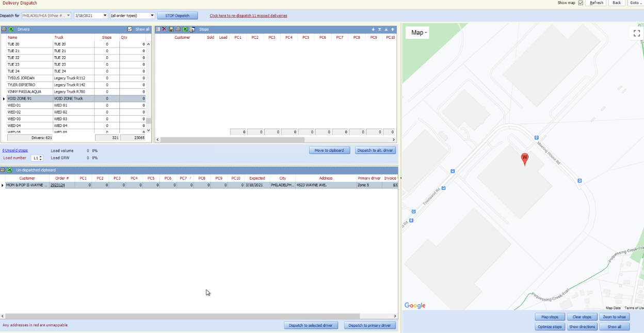Toggle map fullscreen view
This screenshot has width=644, height=333.
tap(637, 33)
